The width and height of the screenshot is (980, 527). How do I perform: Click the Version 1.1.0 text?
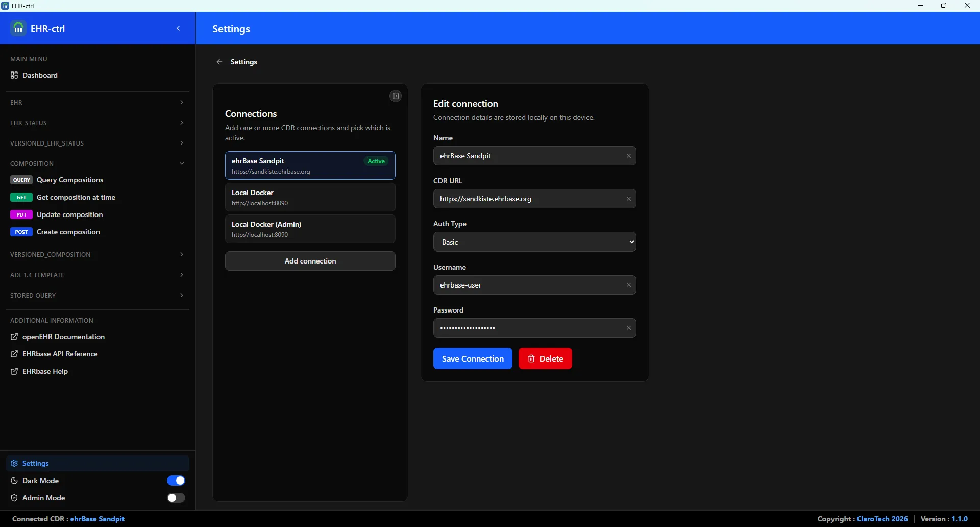(x=944, y=519)
